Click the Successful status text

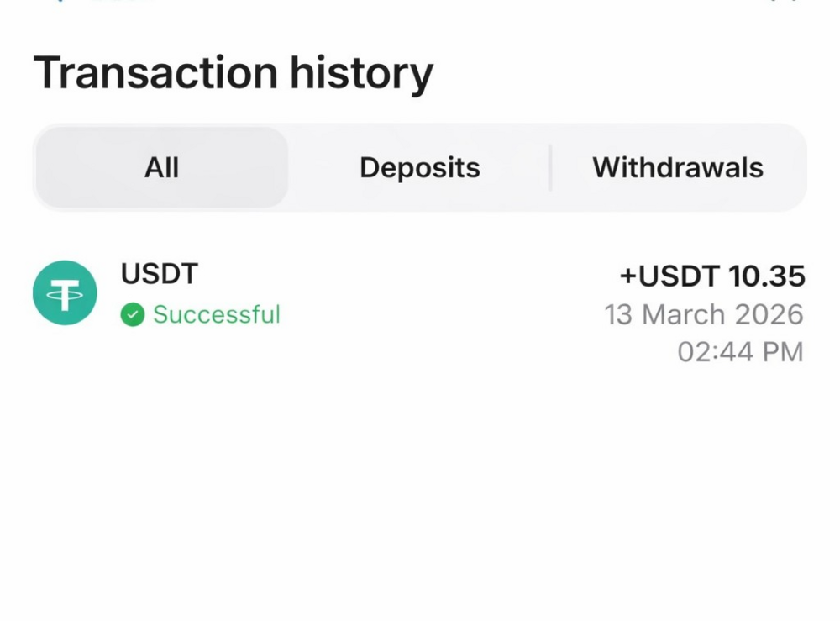217,315
